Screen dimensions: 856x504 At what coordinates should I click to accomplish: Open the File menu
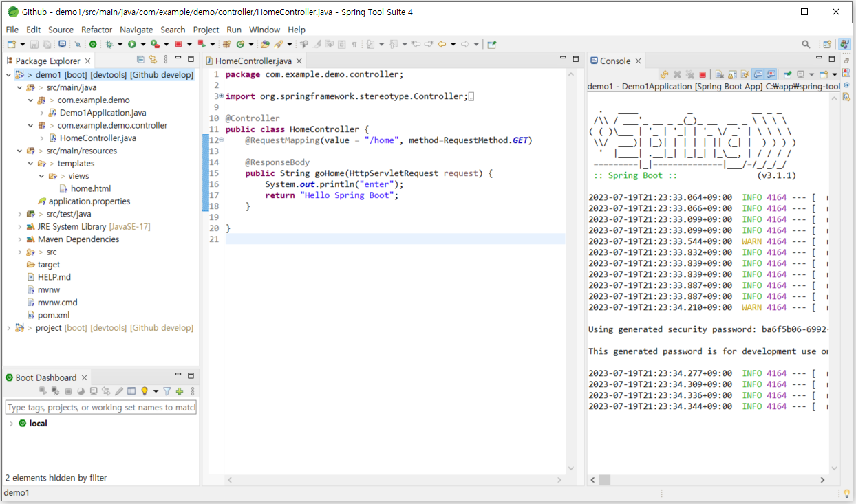(12, 30)
